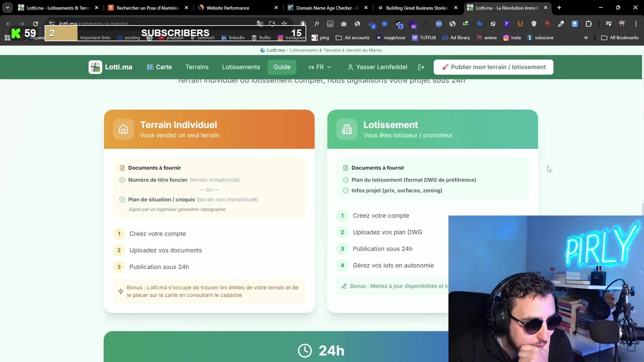Open the insta bookmark
The width and height of the screenshot is (644, 362).
click(x=512, y=38)
